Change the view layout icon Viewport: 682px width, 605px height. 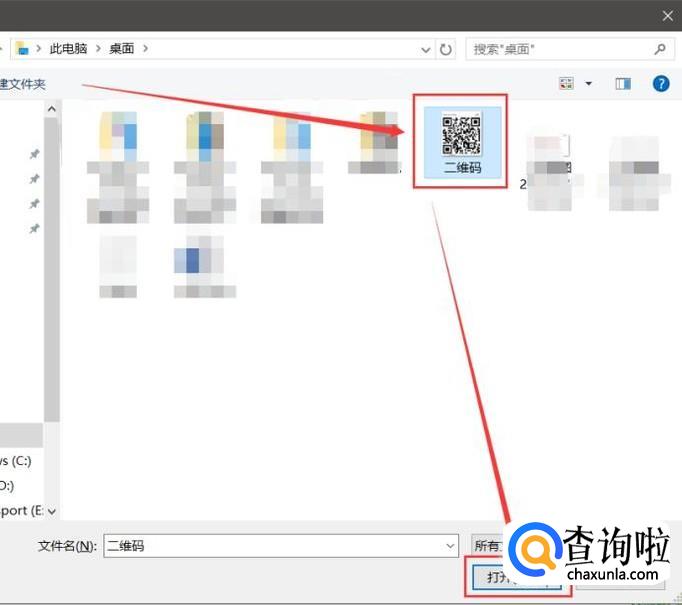(566, 84)
